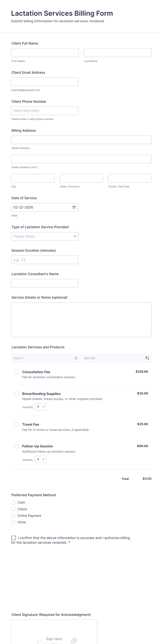Enable the Follow-Up Session checkbox

pyautogui.click(x=17, y=446)
